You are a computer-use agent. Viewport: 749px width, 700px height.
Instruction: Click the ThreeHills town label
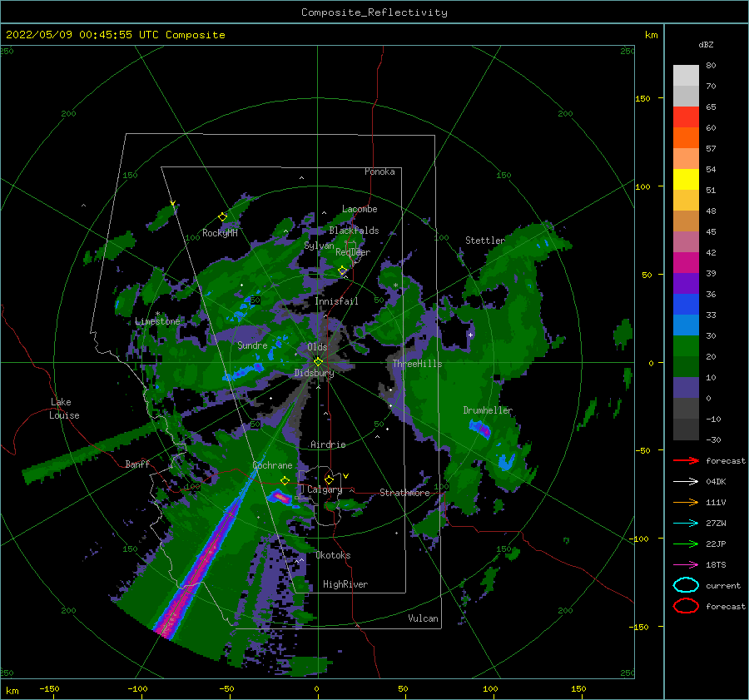point(418,364)
